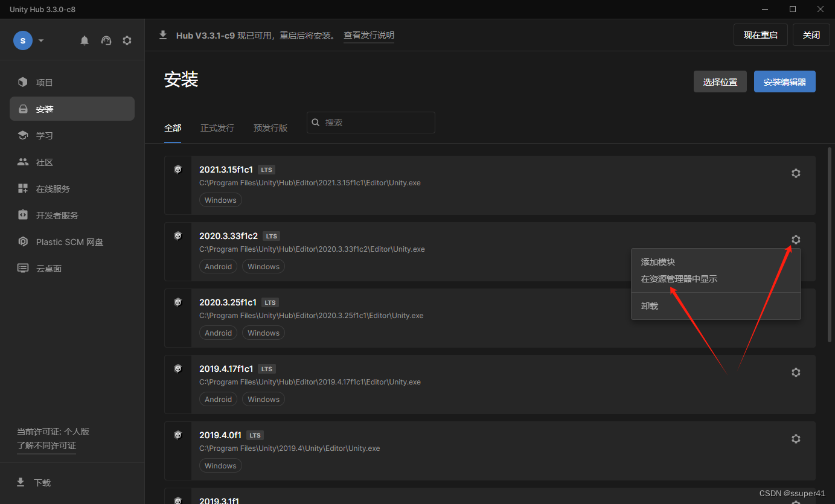
Task: Click 现在重启 button
Action: click(761, 35)
